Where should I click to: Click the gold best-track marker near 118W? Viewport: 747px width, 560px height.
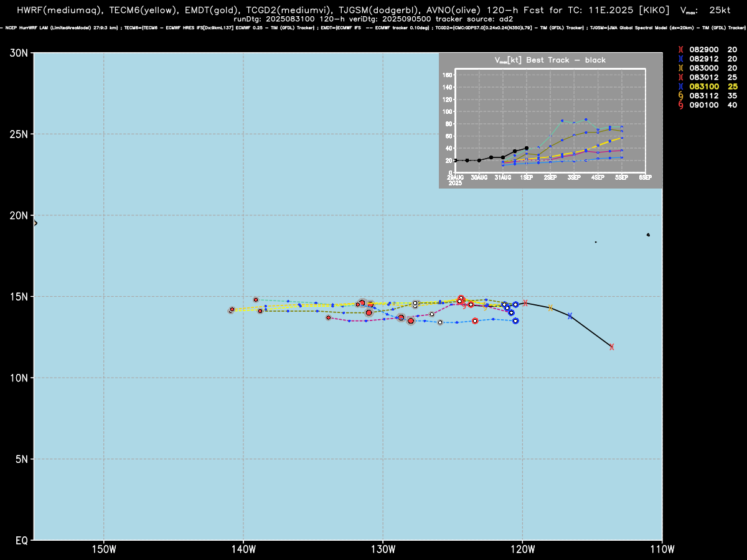pyautogui.click(x=550, y=307)
